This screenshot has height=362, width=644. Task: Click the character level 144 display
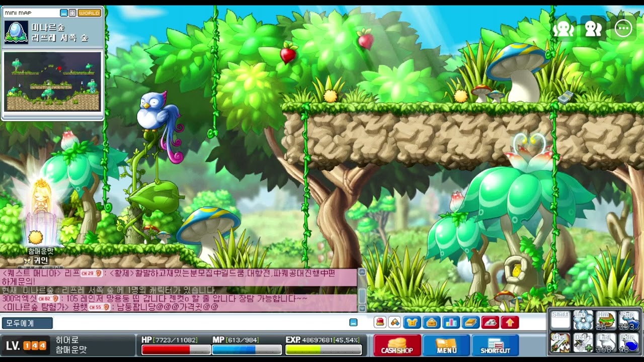(x=26, y=345)
